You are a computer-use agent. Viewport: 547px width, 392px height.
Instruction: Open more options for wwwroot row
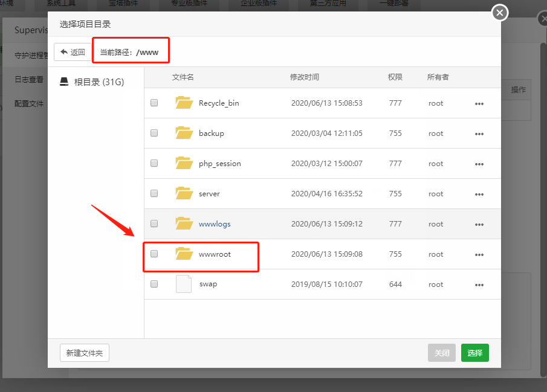pos(479,255)
